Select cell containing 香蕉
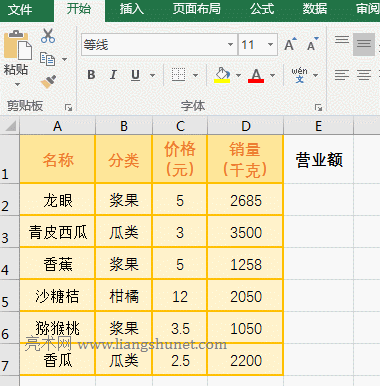380x386 pixels. (x=57, y=264)
